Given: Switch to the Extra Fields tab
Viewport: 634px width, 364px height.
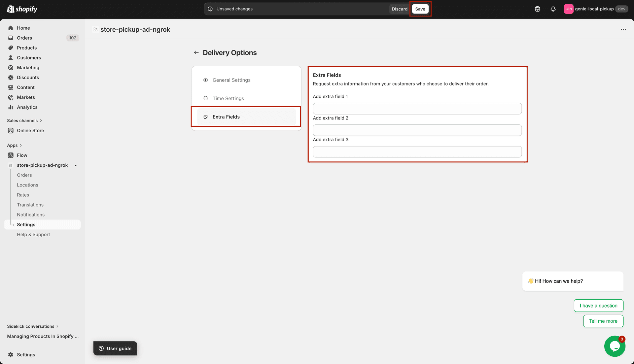Looking at the screenshot, I should point(226,116).
